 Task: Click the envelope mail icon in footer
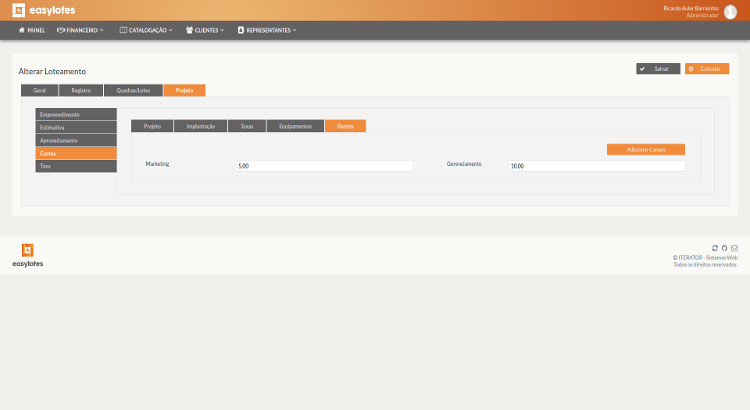click(x=734, y=248)
